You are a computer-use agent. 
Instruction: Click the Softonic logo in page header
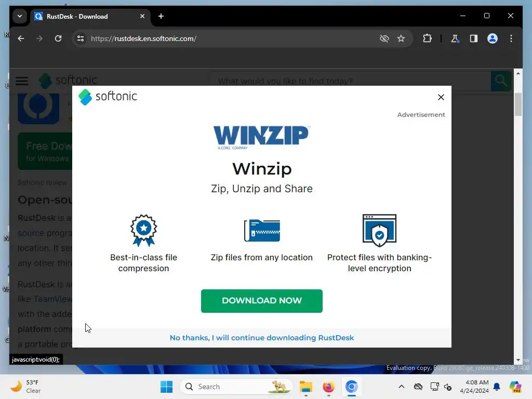coord(68,81)
